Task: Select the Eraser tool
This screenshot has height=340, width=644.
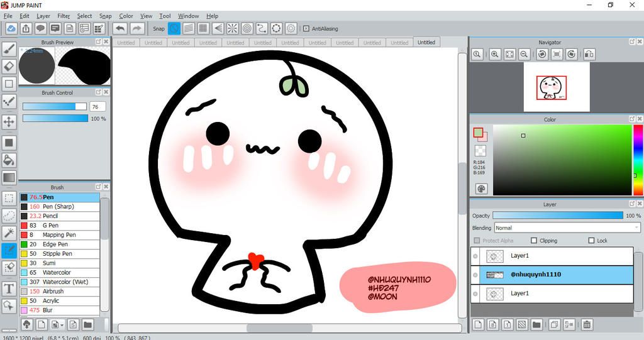Action: pos(9,67)
